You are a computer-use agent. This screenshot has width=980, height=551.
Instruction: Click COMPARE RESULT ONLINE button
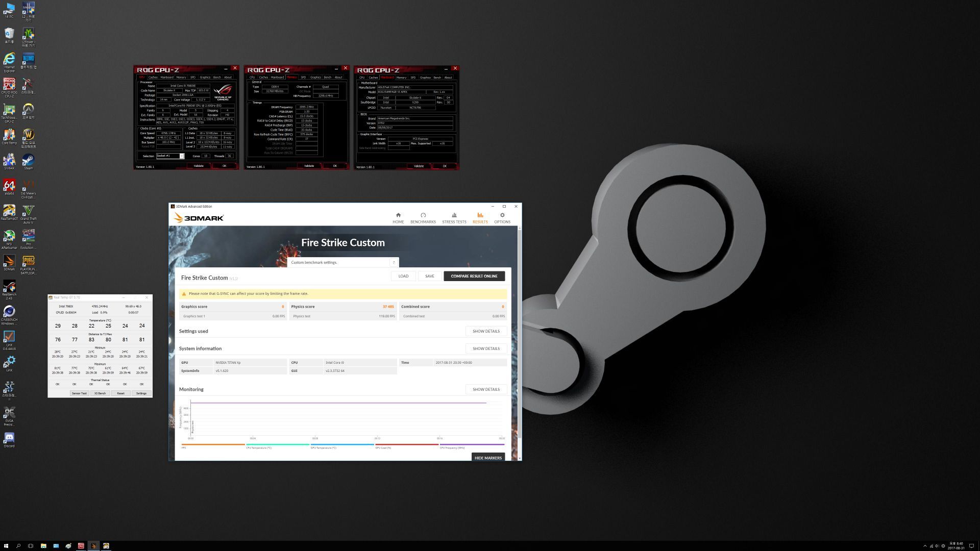click(474, 276)
